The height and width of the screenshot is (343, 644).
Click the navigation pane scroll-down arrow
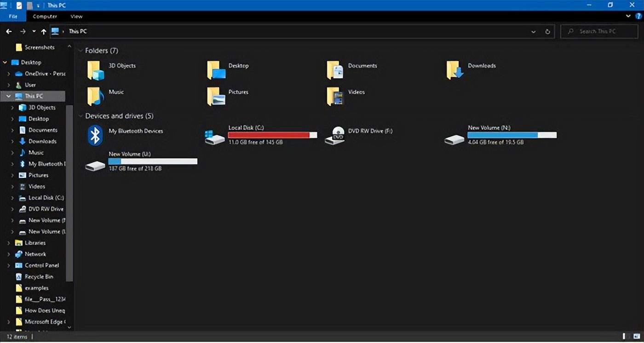click(x=69, y=327)
